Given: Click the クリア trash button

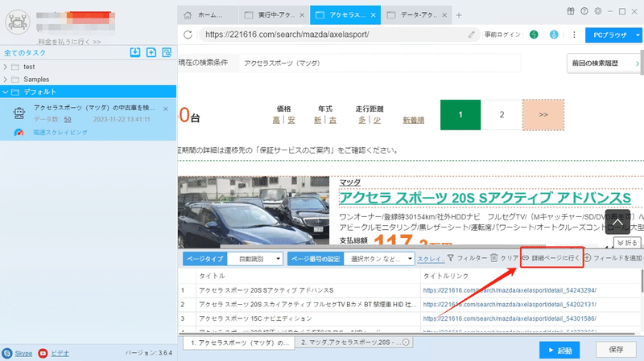Looking at the screenshot, I should click(505, 258).
